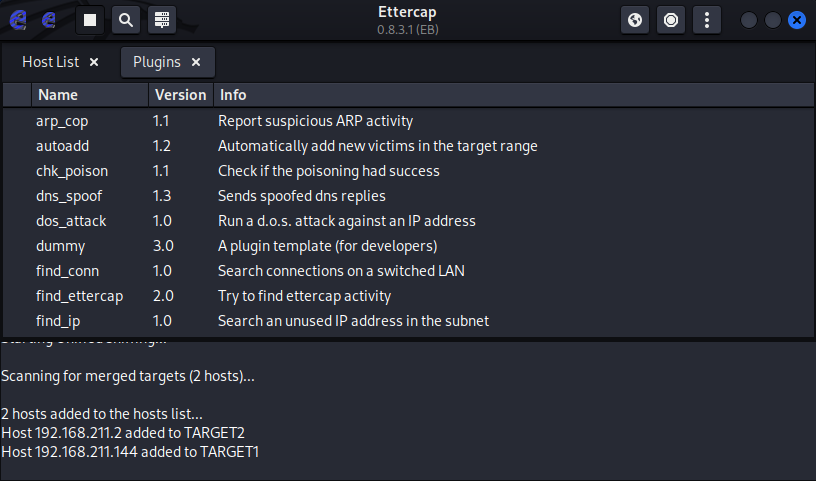The height and width of the screenshot is (481, 816).
Task: Click the Version column header
Action: pos(180,95)
